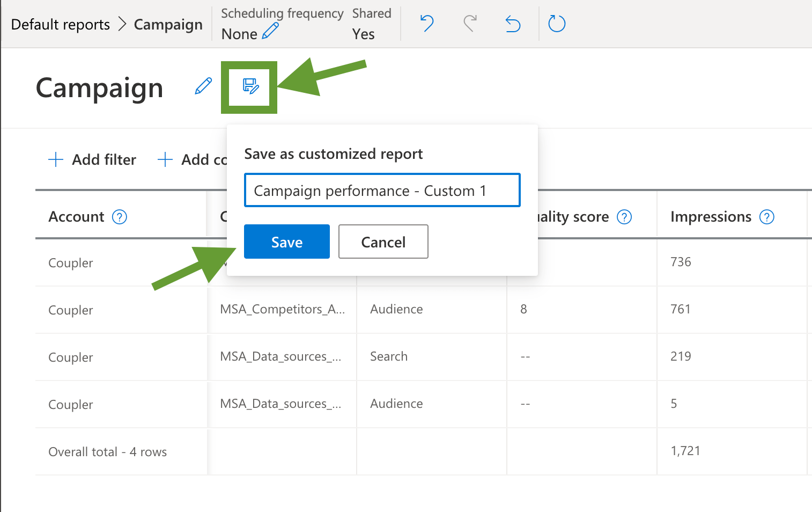Image resolution: width=812 pixels, height=512 pixels.
Task: Click the grayed redo arrow icon
Action: [x=470, y=24]
